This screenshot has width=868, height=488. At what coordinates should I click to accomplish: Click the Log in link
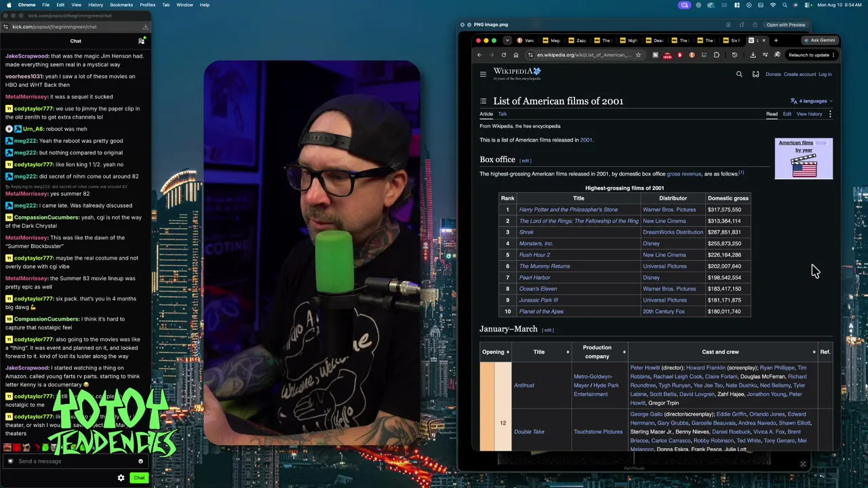coord(825,75)
